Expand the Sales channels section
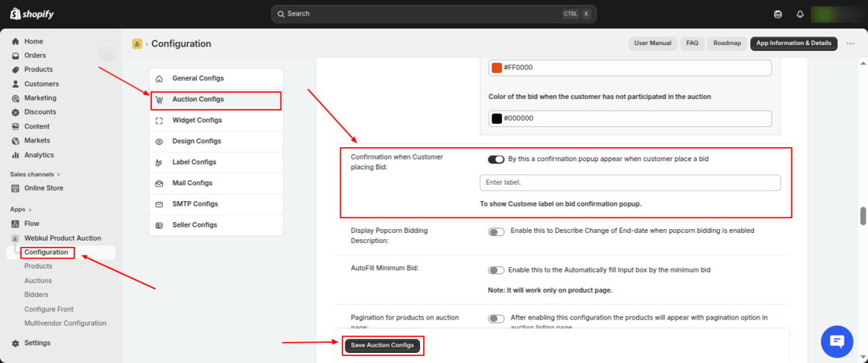This screenshot has width=868, height=363. (x=35, y=174)
